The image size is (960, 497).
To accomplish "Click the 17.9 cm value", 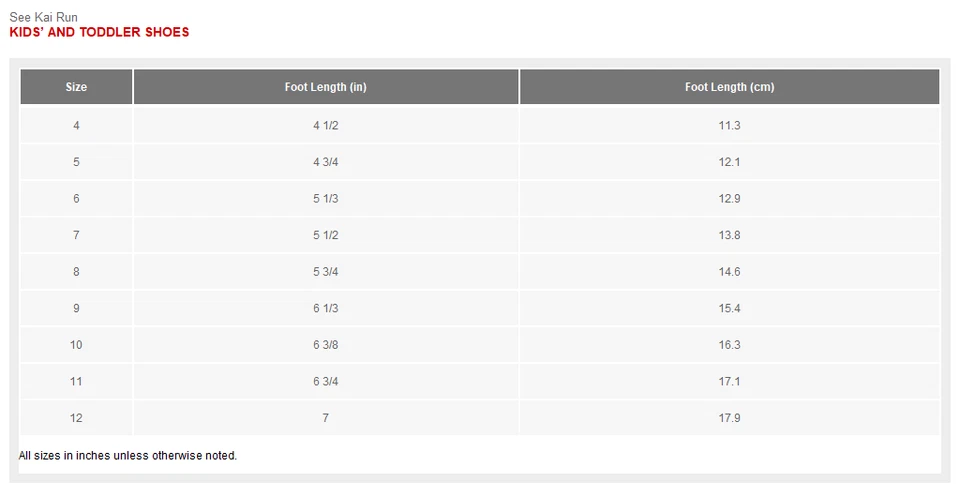I will pyautogui.click(x=729, y=418).
